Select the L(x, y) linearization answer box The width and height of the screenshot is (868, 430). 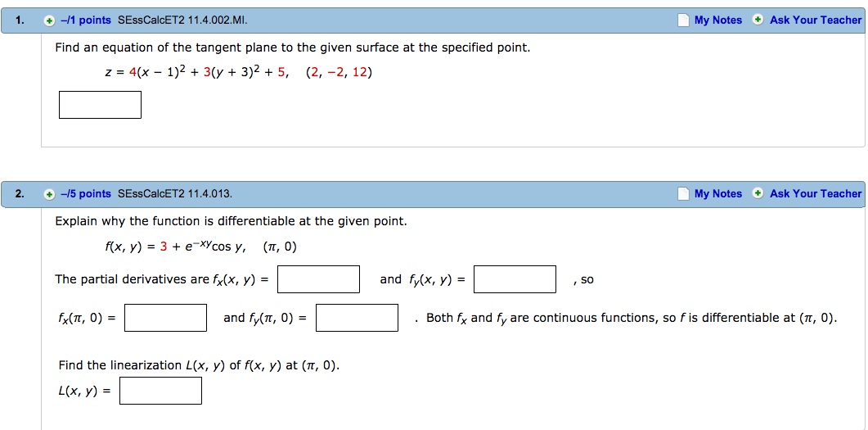160,391
